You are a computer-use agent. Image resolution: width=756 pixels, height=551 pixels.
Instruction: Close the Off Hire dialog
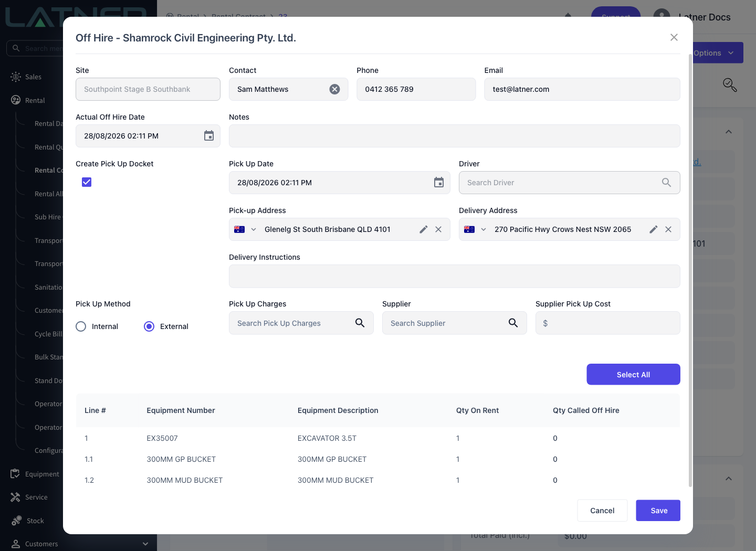point(674,37)
